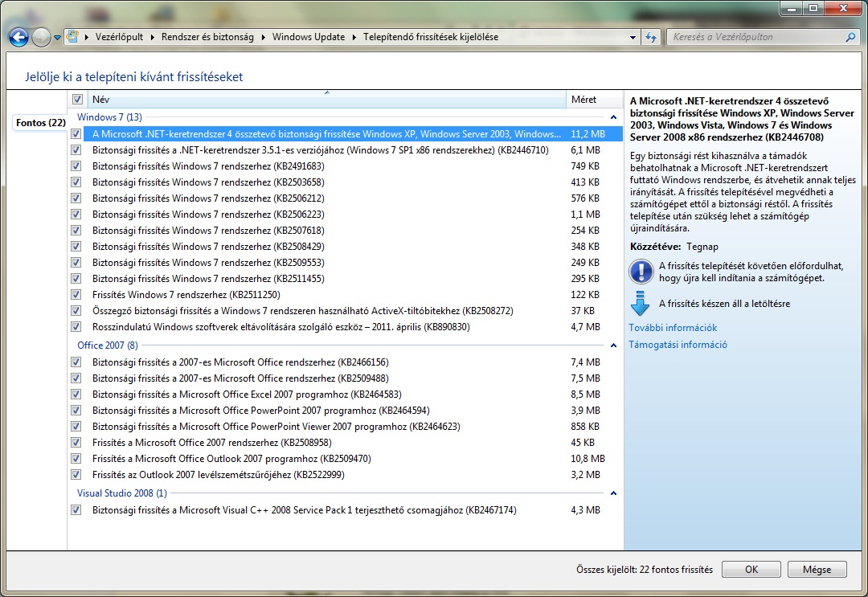
Task: Click the Mégse button
Action: coord(817,570)
